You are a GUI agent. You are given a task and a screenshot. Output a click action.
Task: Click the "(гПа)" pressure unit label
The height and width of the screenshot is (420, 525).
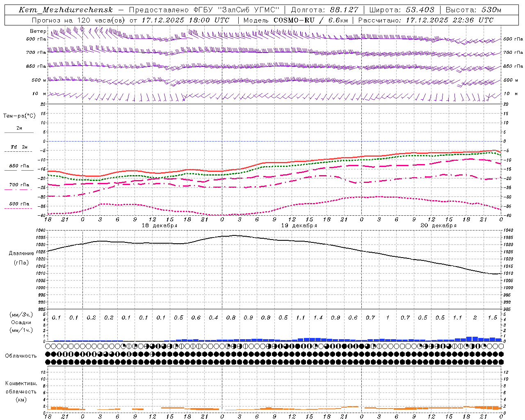tap(21, 262)
